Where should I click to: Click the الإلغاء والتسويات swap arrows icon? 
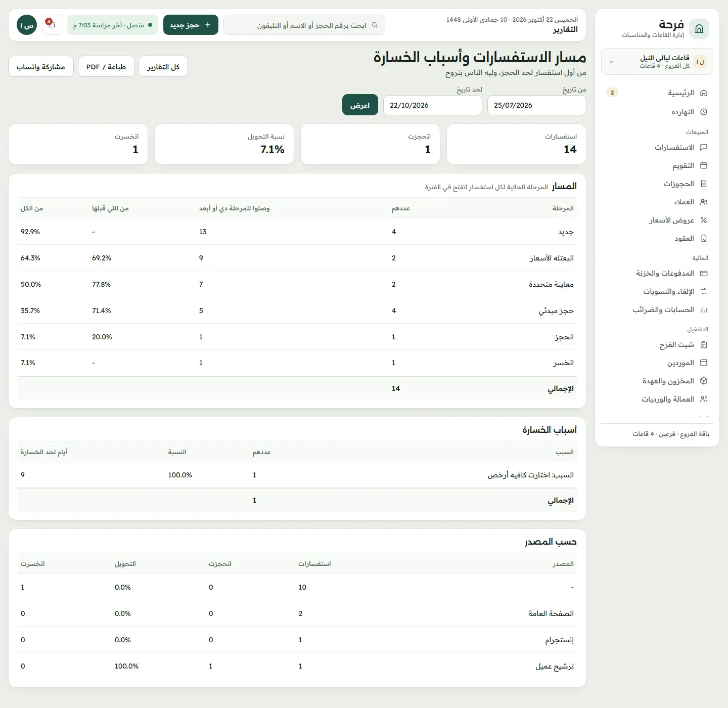click(x=704, y=291)
